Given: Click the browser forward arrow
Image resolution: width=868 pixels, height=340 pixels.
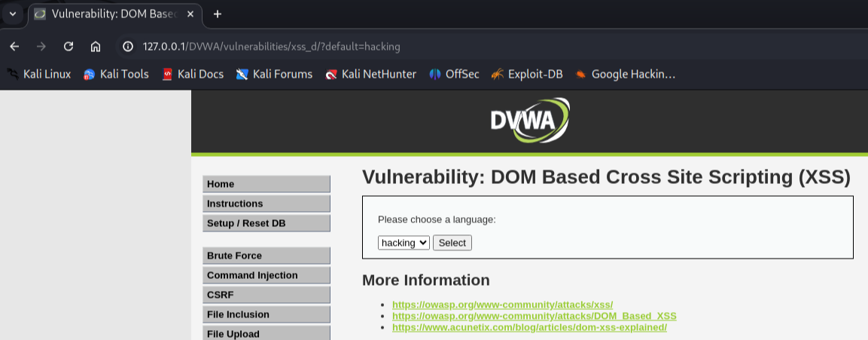Looking at the screenshot, I should pos(41,47).
